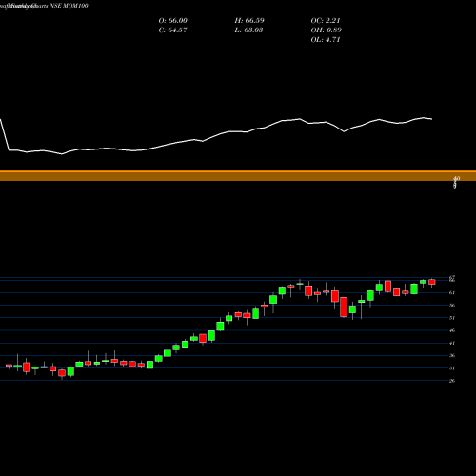Image resolution: width=476 pixels, height=476 pixels.
Task: Click the white indicator line in upper panel
Action: (x=216, y=136)
